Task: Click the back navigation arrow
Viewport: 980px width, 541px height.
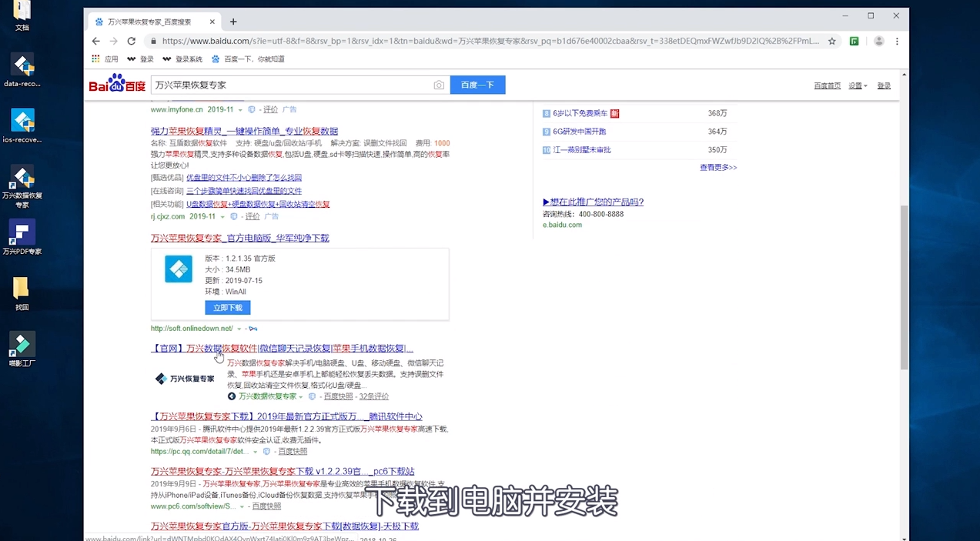Action: (x=95, y=41)
